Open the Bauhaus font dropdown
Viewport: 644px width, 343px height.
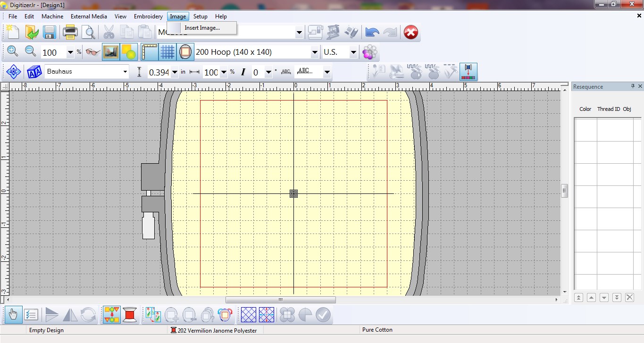pos(125,72)
